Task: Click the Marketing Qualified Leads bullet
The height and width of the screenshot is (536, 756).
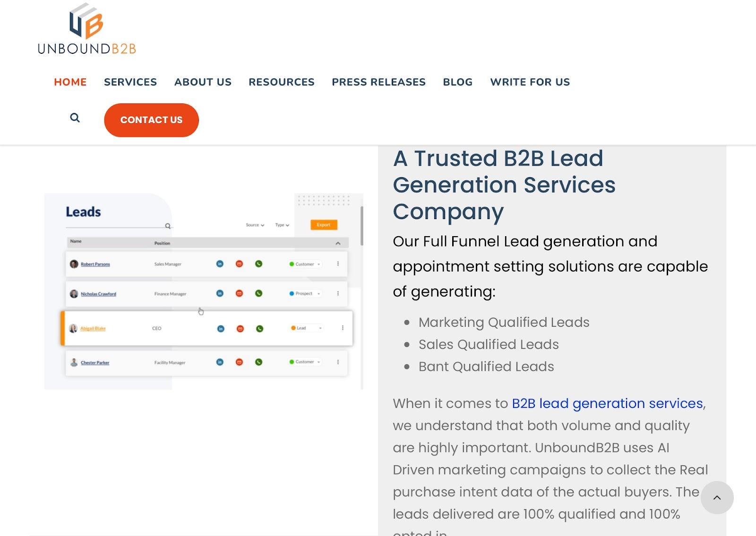Action: point(504,322)
